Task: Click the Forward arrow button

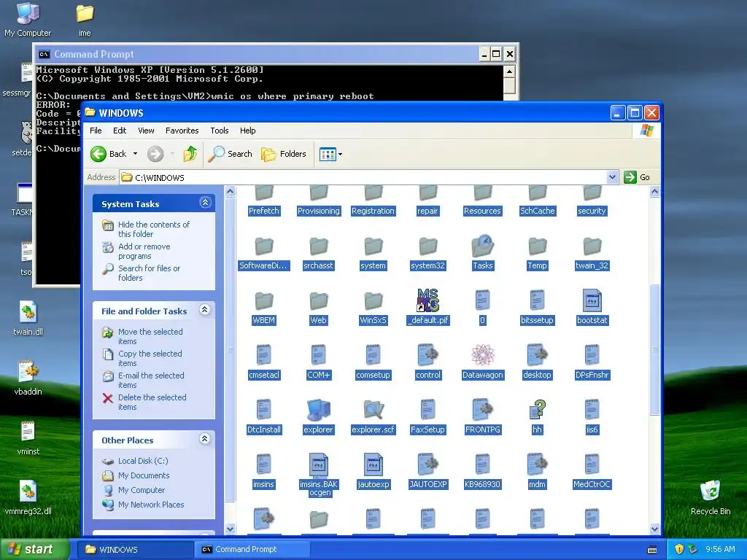Action: click(x=155, y=154)
